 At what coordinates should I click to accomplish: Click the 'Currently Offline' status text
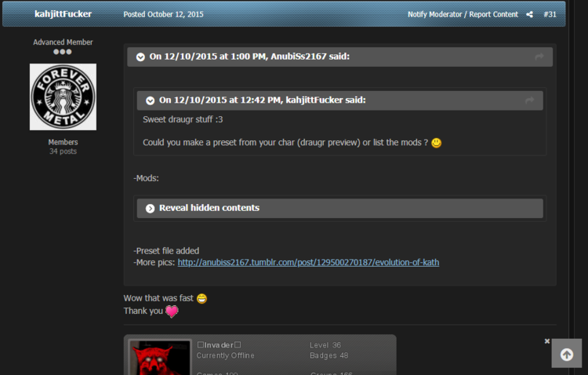point(225,355)
